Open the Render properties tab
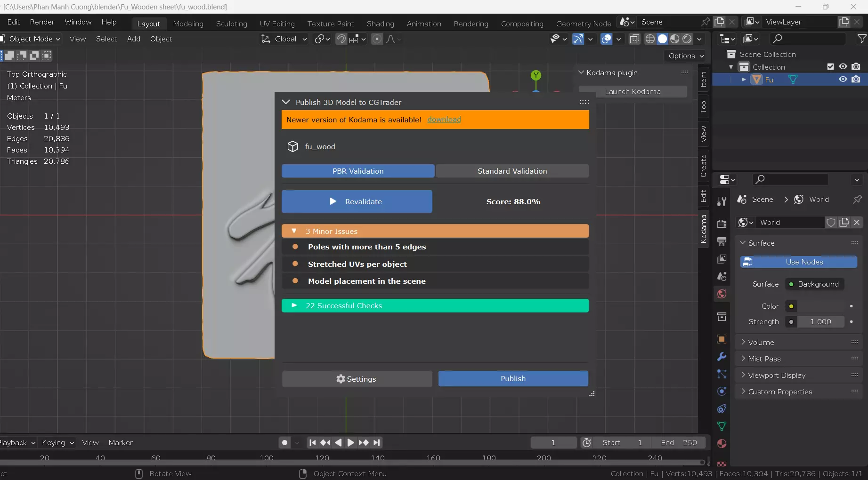The height and width of the screenshot is (480, 868). point(722,224)
